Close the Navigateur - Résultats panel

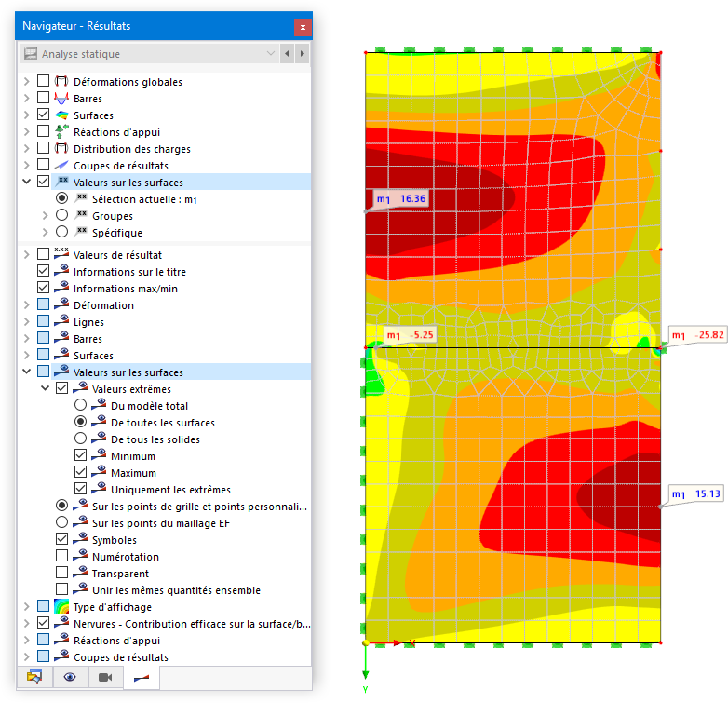(x=303, y=27)
